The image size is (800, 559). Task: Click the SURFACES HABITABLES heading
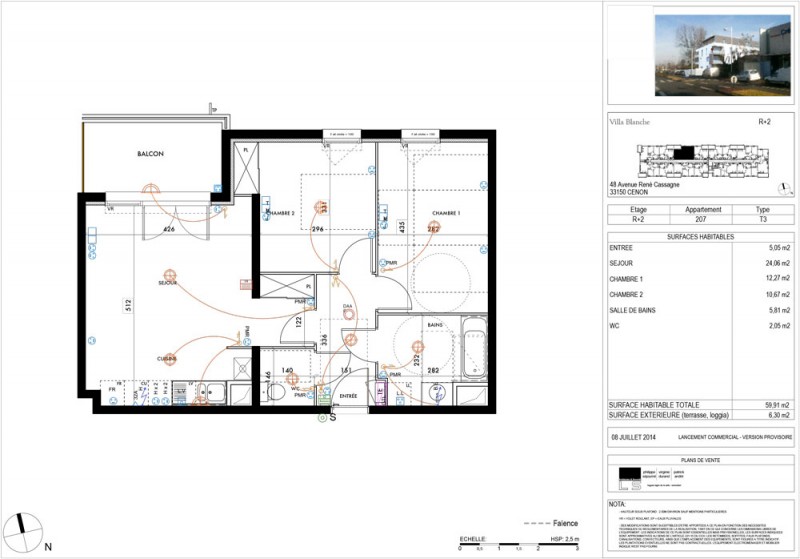tap(701, 237)
